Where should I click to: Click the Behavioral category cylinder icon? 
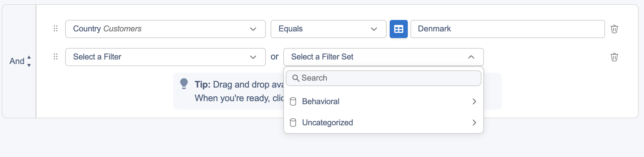coord(293,101)
